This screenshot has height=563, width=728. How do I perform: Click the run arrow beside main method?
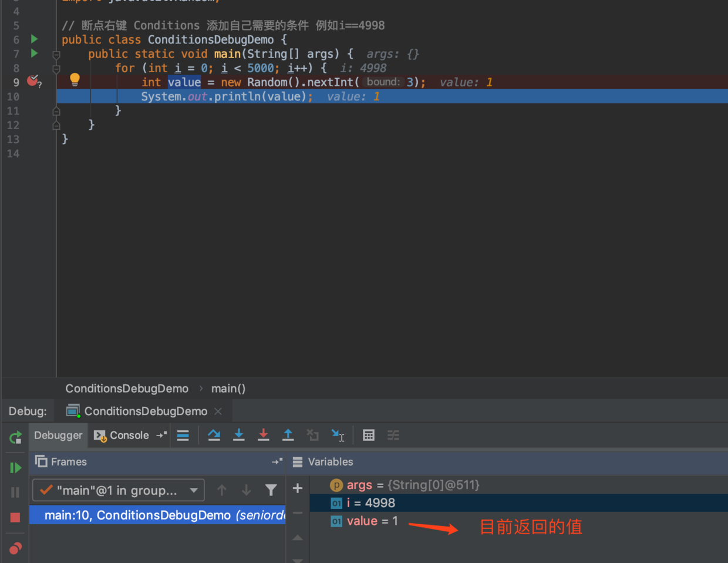click(x=35, y=53)
